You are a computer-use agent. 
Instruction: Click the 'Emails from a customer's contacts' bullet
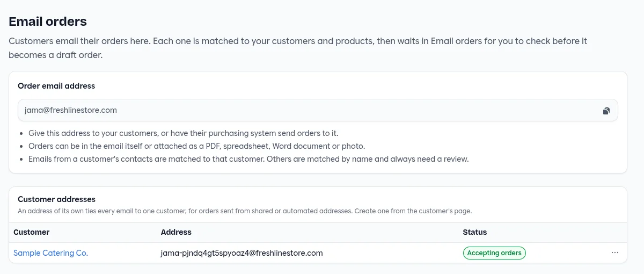click(248, 159)
